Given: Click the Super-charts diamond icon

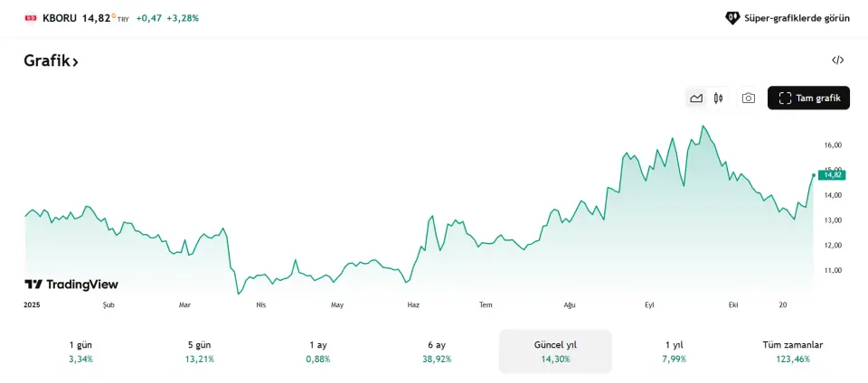Looking at the screenshot, I should 732,17.
